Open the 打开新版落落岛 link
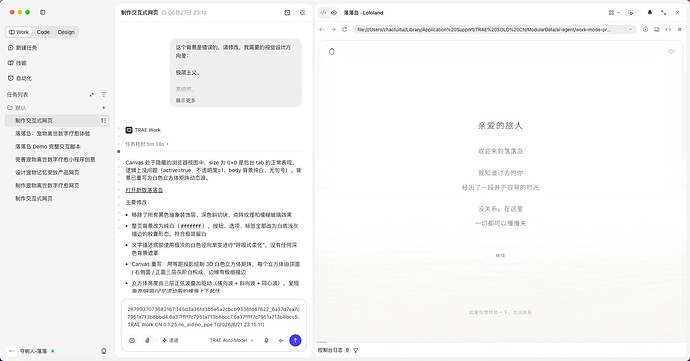Screen dimensions: 690x361 click(x=144, y=190)
